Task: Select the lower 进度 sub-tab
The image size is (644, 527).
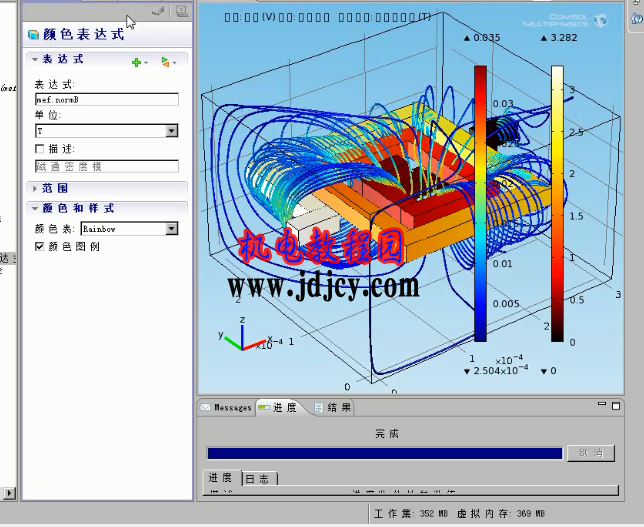Action: [x=221, y=478]
